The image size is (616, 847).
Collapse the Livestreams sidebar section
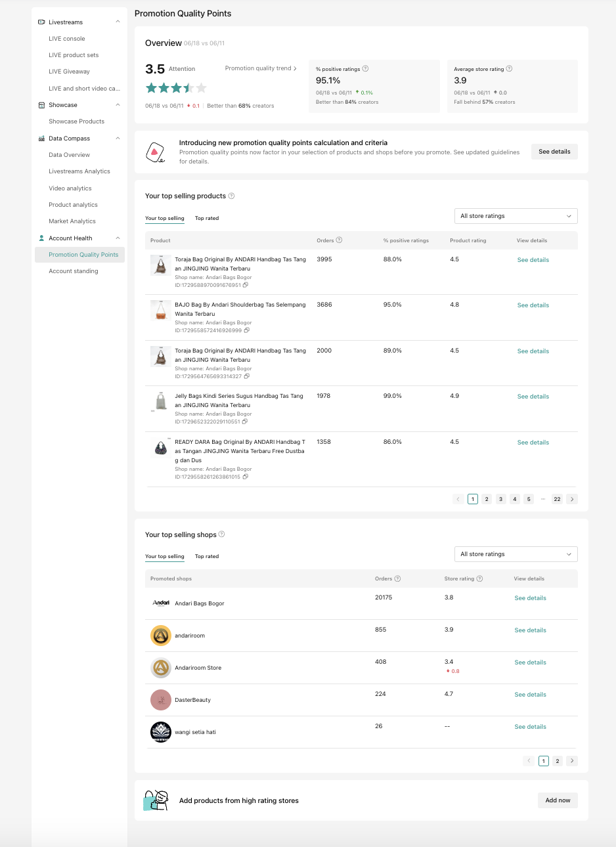coord(118,22)
